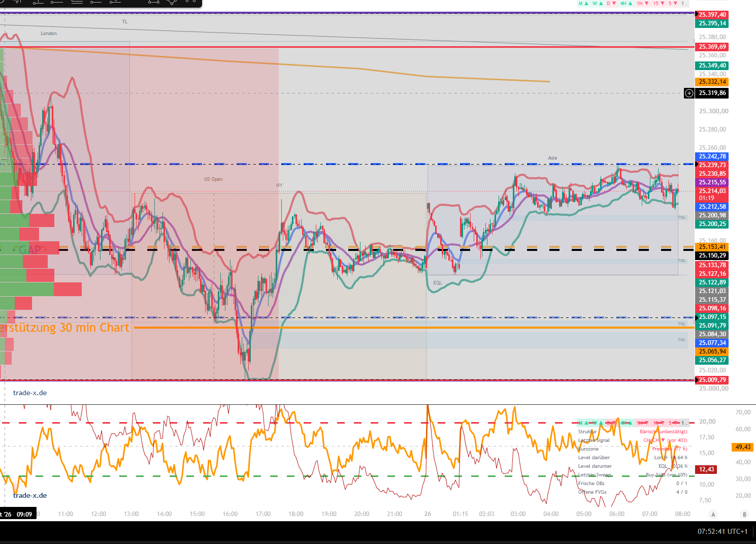This screenshot has height=544, width=756.
Task: Click the Frische OBs row label
Action: [x=591, y=484]
